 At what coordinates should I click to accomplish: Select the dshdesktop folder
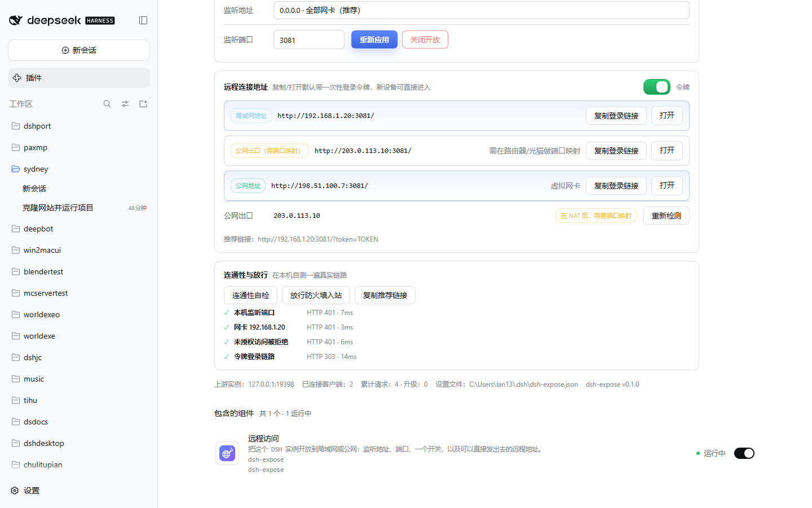(79, 443)
